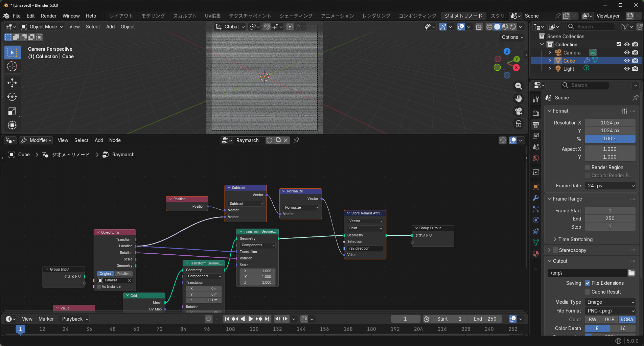
Task: Open the Frame Rate dropdown
Action: pos(610,186)
